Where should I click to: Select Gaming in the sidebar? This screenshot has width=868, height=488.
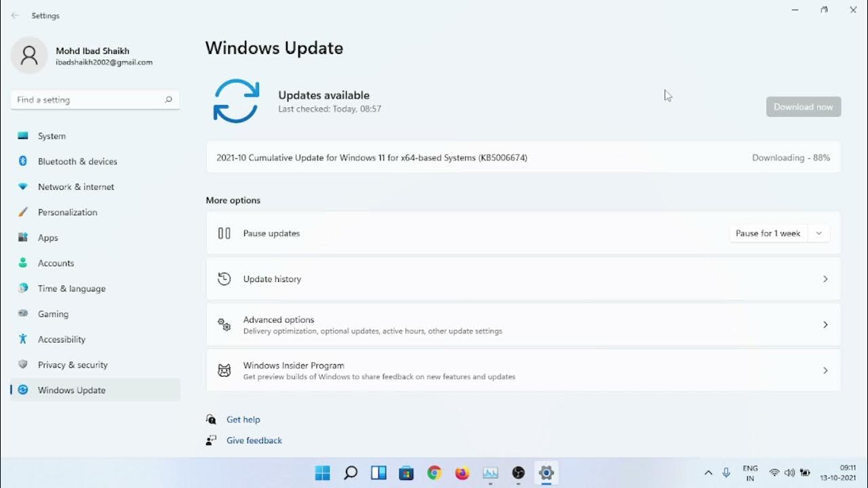(95, 314)
